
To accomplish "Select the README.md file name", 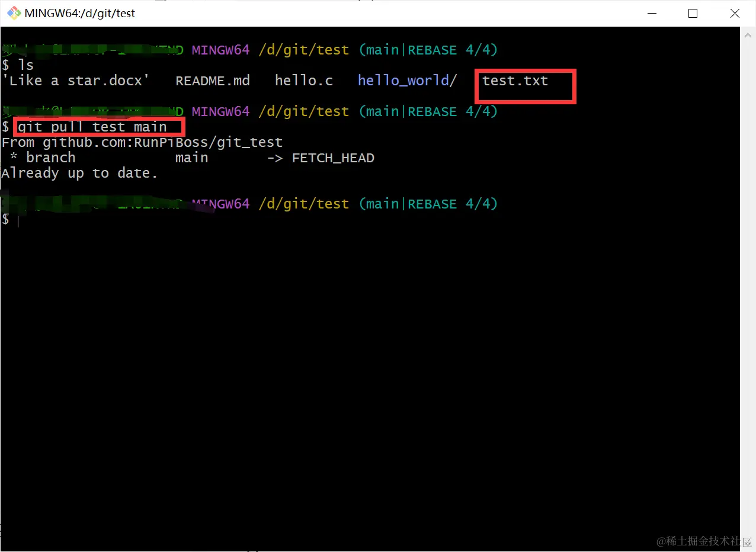I will coord(213,81).
